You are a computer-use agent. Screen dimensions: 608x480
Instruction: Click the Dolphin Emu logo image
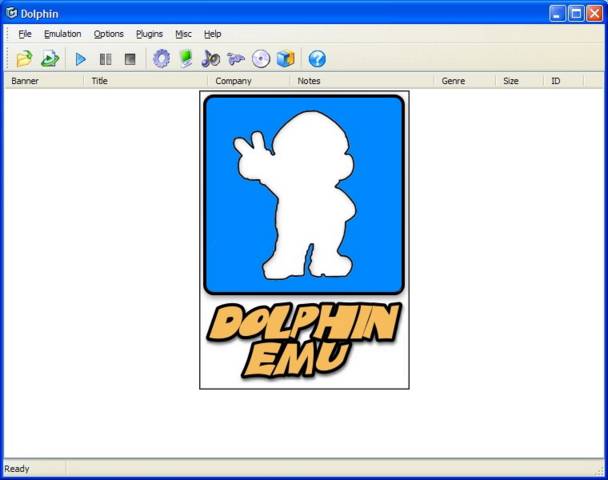[304, 240]
